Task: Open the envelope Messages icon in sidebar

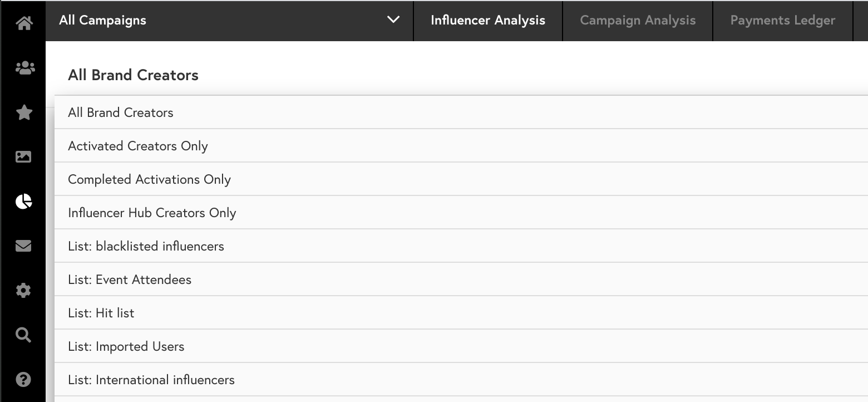Action: (23, 246)
